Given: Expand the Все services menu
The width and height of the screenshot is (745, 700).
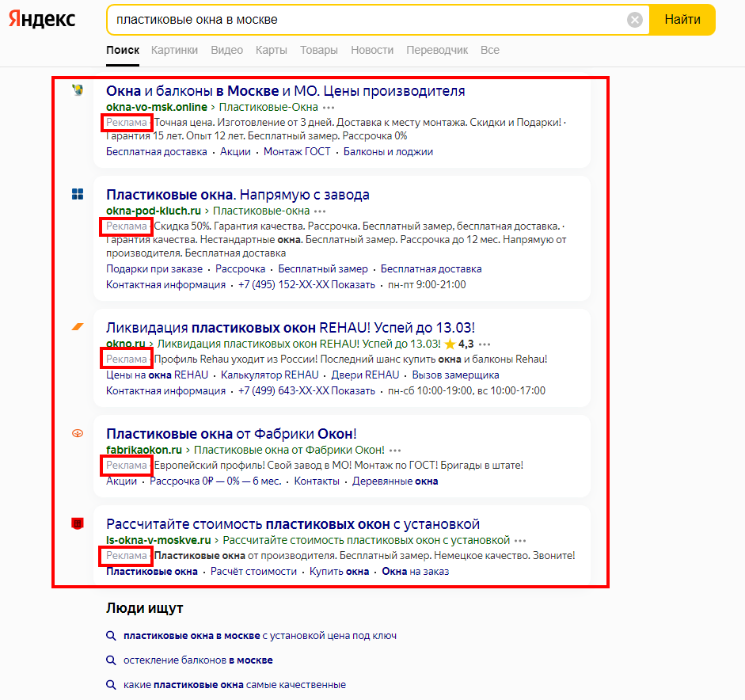Looking at the screenshot, I should (x=490, y=50).
